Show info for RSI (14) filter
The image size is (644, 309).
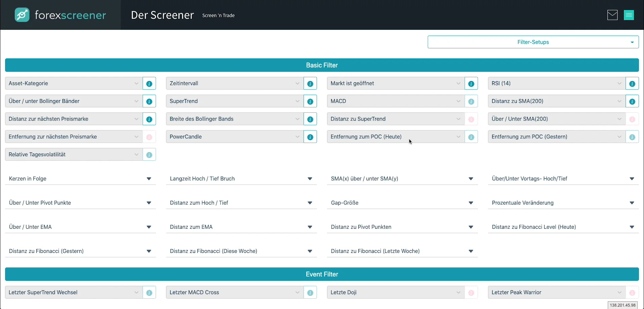pos(632,83)
